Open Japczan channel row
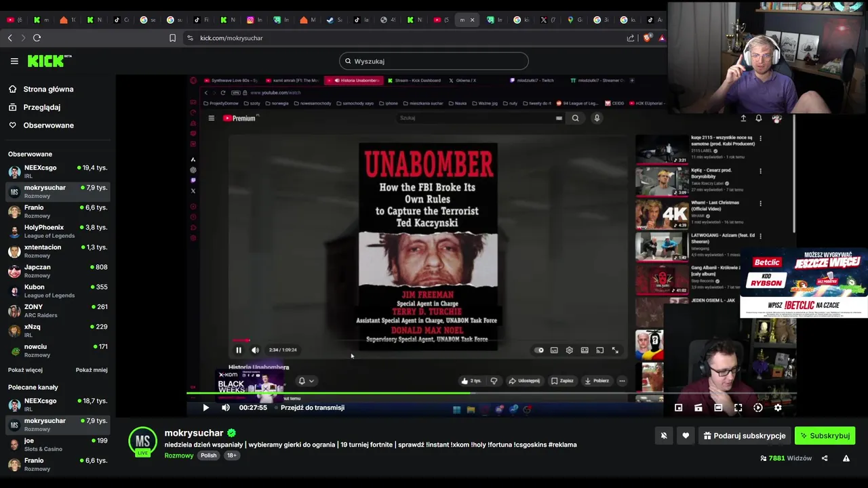 pyautogui.click(x=58, y=271)
